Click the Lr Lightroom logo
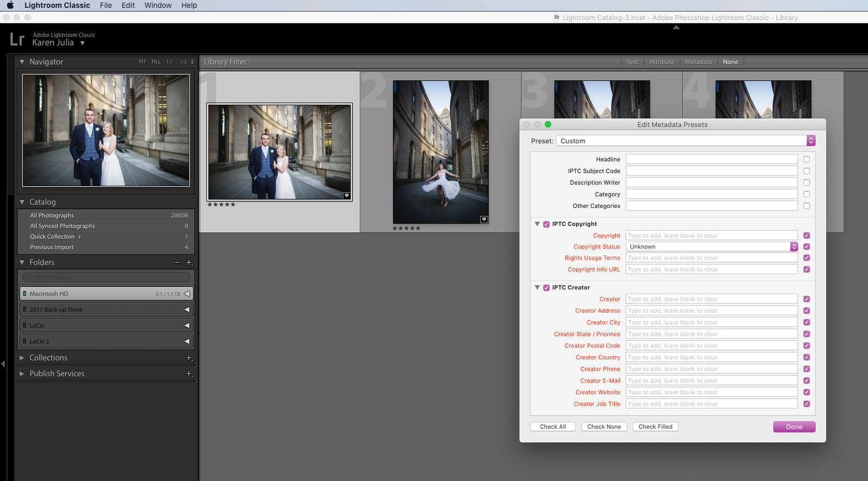Viewport: 868px width, 481px height. 17,40
